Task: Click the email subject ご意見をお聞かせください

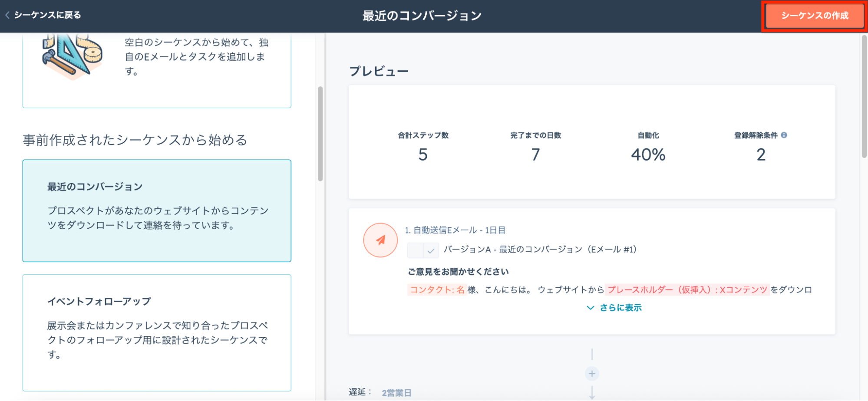Action: (x=458, y=272)
